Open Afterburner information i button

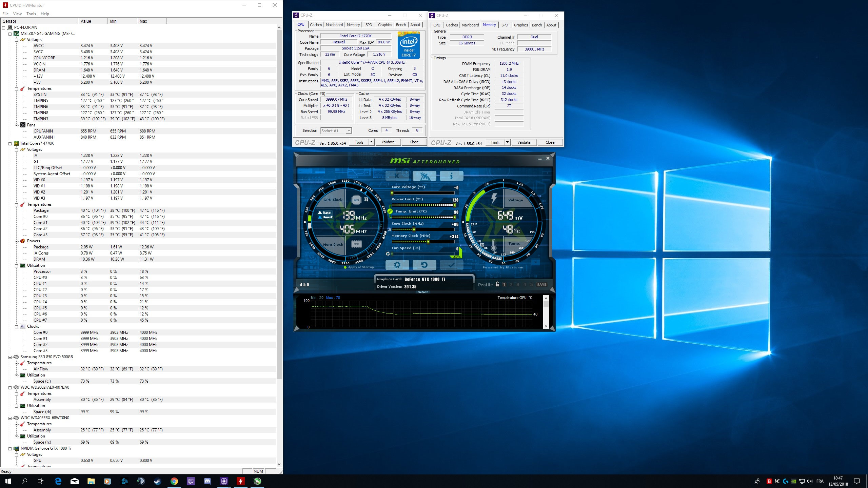point(451,176)
